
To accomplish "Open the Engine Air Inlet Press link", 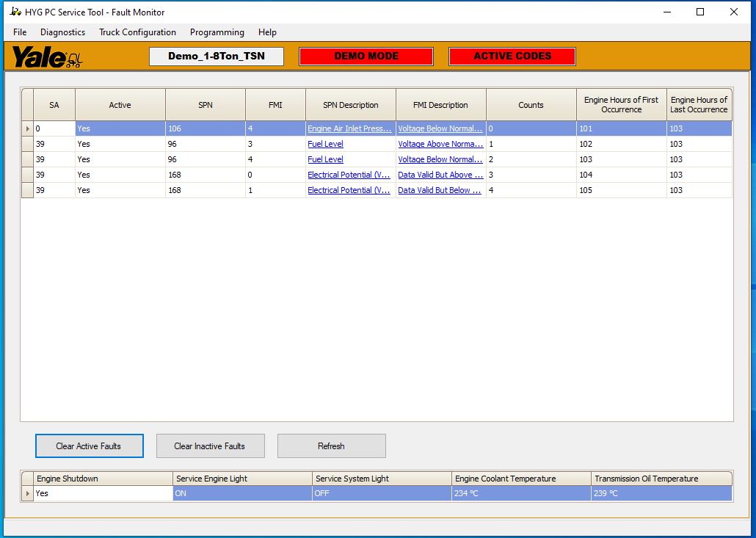I will pos(349,128).
